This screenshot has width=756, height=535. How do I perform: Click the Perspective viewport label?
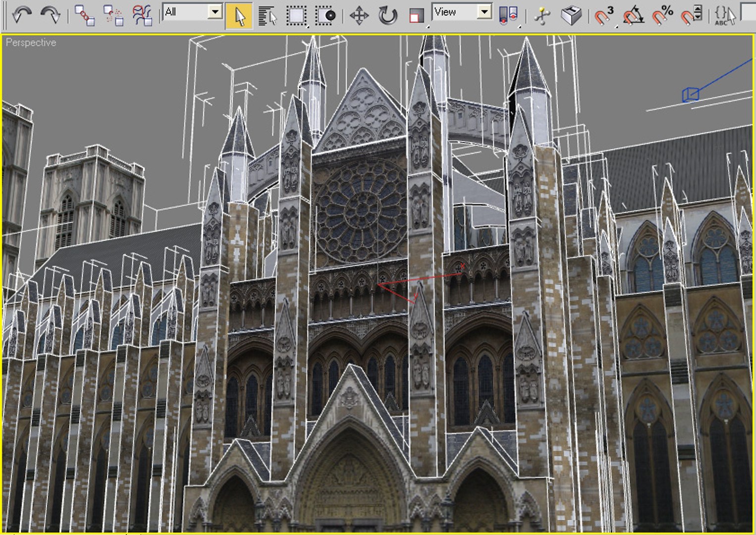(31, 43)
